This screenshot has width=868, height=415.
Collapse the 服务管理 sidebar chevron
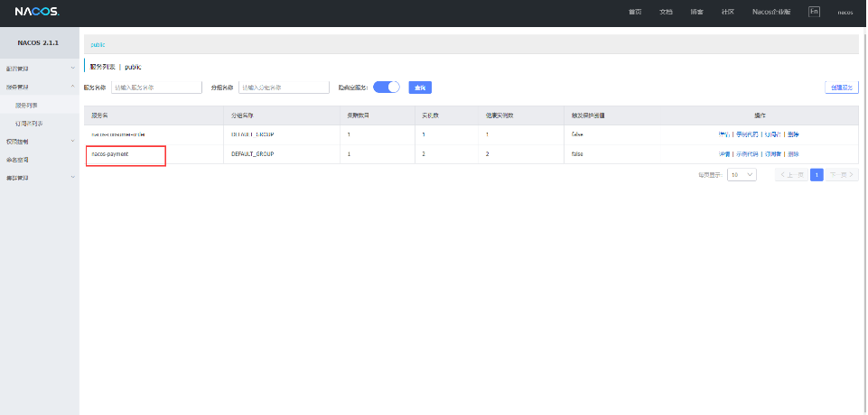point(72,87)
